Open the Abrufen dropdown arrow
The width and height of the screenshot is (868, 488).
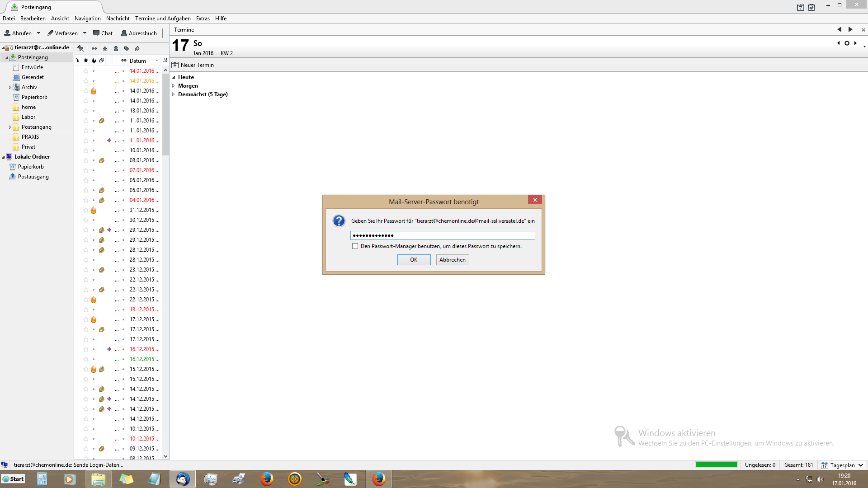pos(38,33)
